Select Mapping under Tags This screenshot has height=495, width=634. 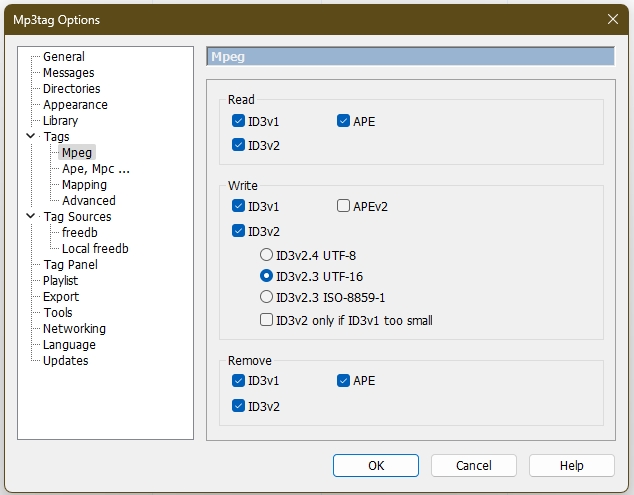[x=85, y=185]
